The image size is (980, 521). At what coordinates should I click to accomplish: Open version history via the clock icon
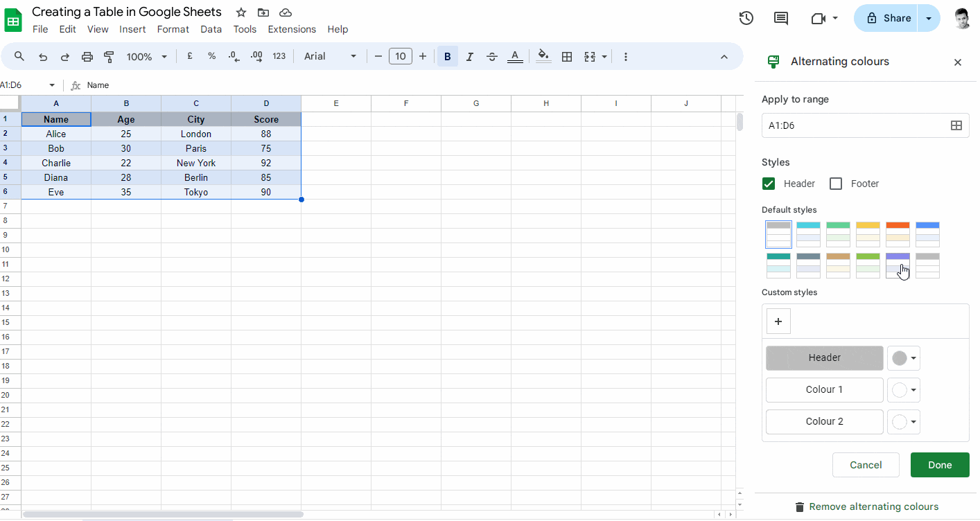coord(746,18)
